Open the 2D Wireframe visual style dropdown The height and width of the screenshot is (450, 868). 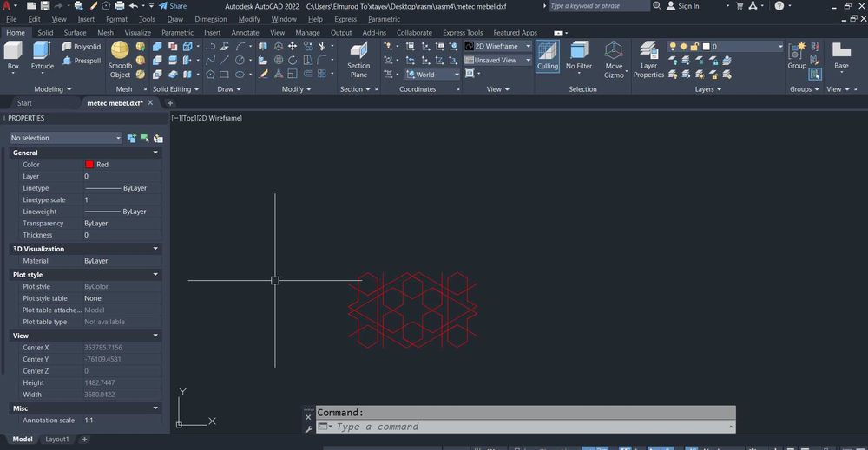(497, 47)
